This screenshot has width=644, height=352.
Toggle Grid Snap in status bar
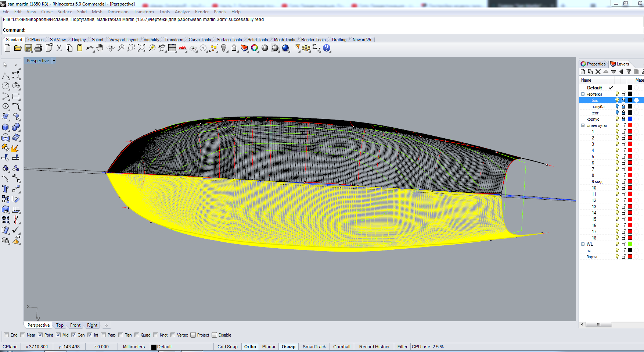coord(227,347)
